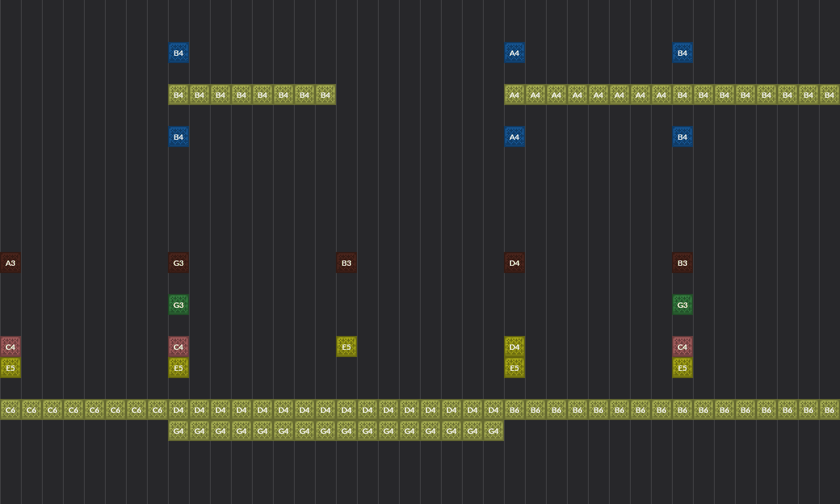This screenshot has height=504, width=840.
Task: Click the pink C4 note at the left edge
Action: coord(10,346)
